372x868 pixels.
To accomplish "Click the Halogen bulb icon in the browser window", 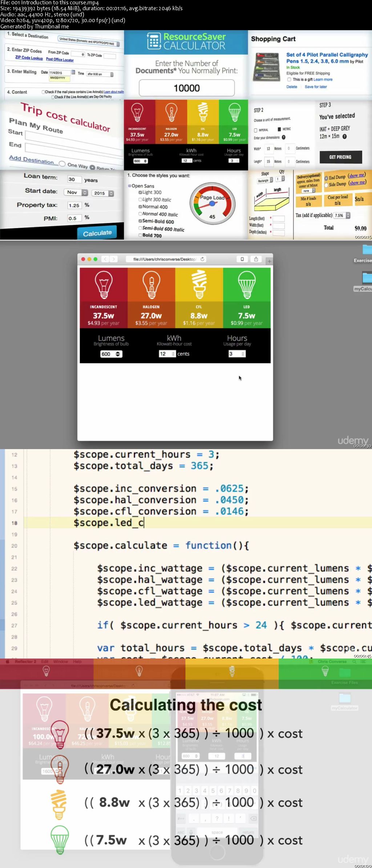I will coord(151,285).
